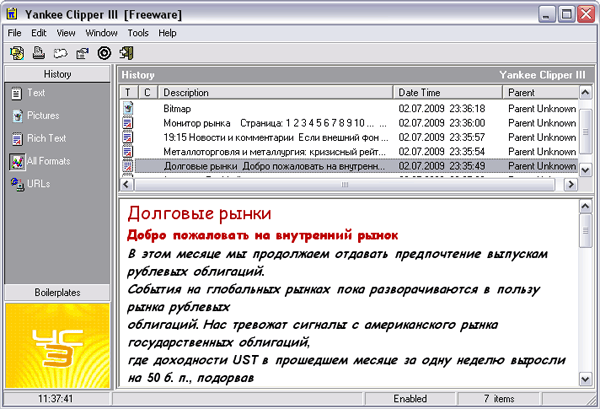
Task: Click the preview pane vertical scrollbar thumb
Action: [585, 231]
